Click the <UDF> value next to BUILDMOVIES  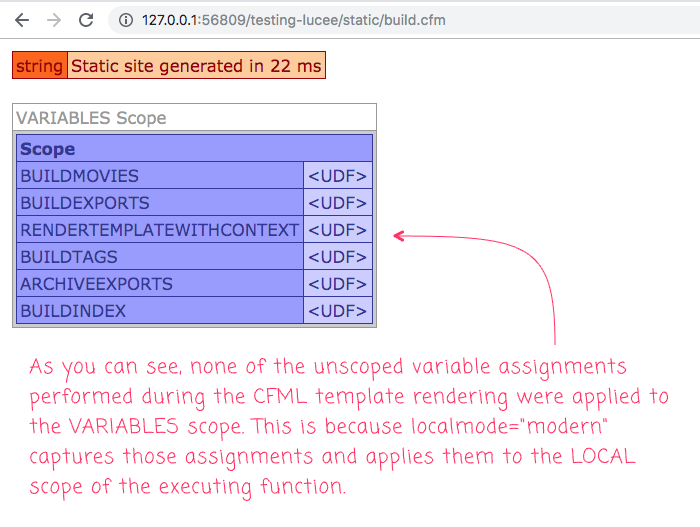click(337, 176)
